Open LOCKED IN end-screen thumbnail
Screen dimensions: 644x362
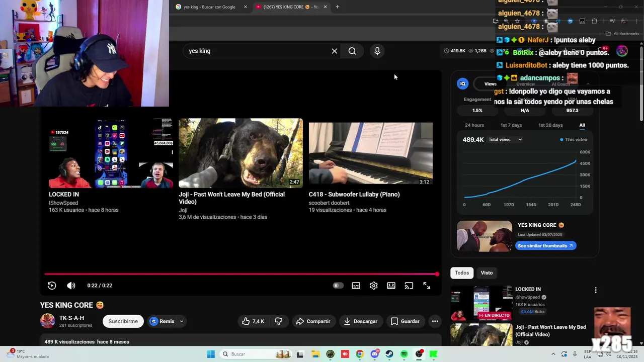(111, 153)
